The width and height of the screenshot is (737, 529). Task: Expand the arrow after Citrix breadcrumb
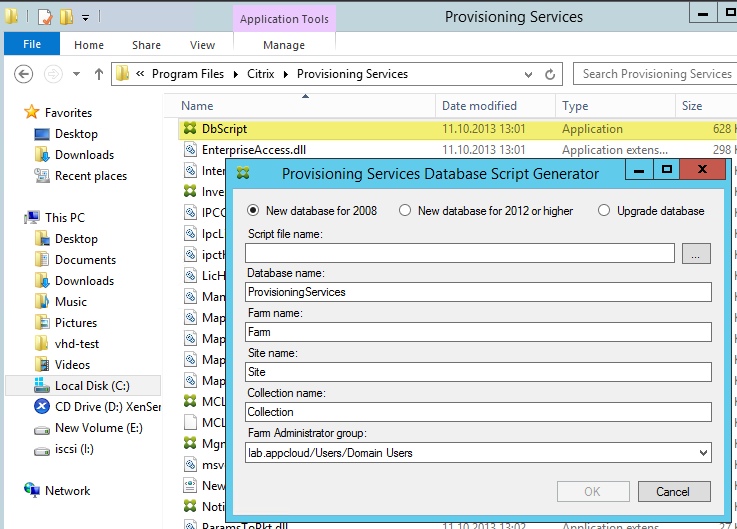click(x=286, y=74)
